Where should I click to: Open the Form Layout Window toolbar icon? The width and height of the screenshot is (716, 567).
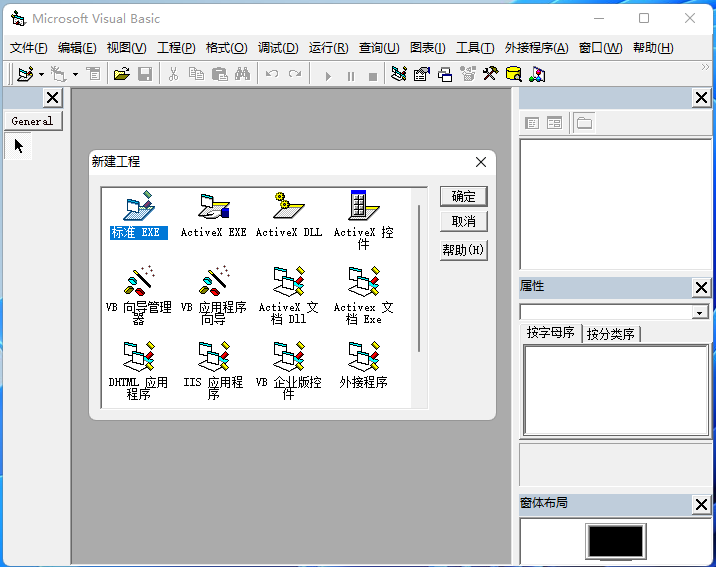click(445, 74)
